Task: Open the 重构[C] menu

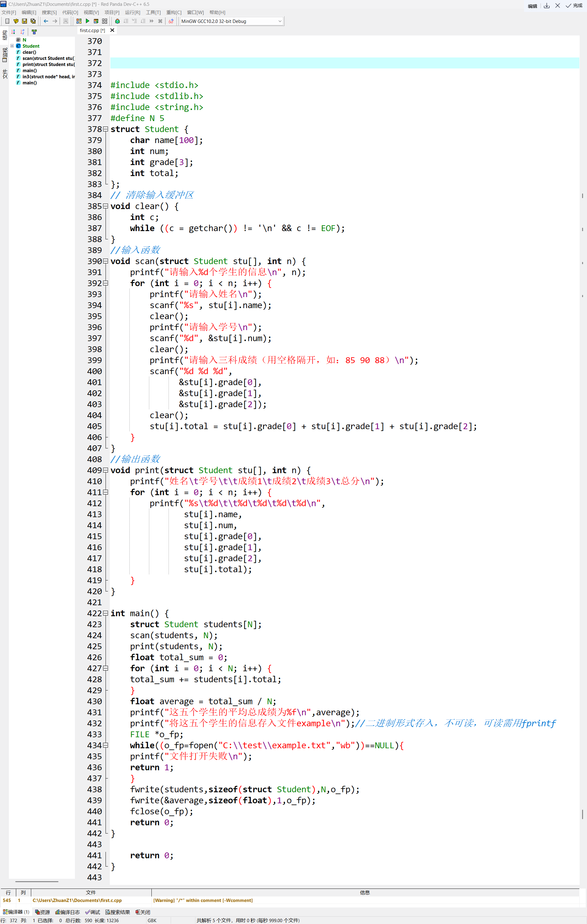Action: [174, 13]
